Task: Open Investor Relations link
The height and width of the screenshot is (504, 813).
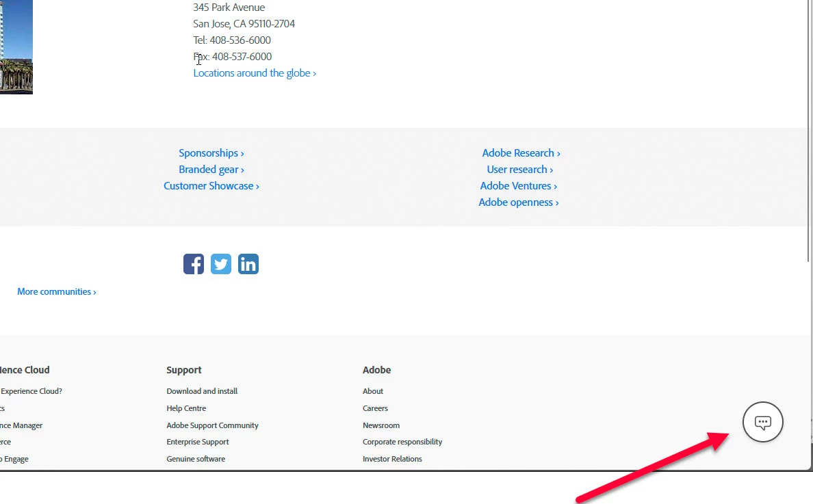Action: (x=392, y=459)
